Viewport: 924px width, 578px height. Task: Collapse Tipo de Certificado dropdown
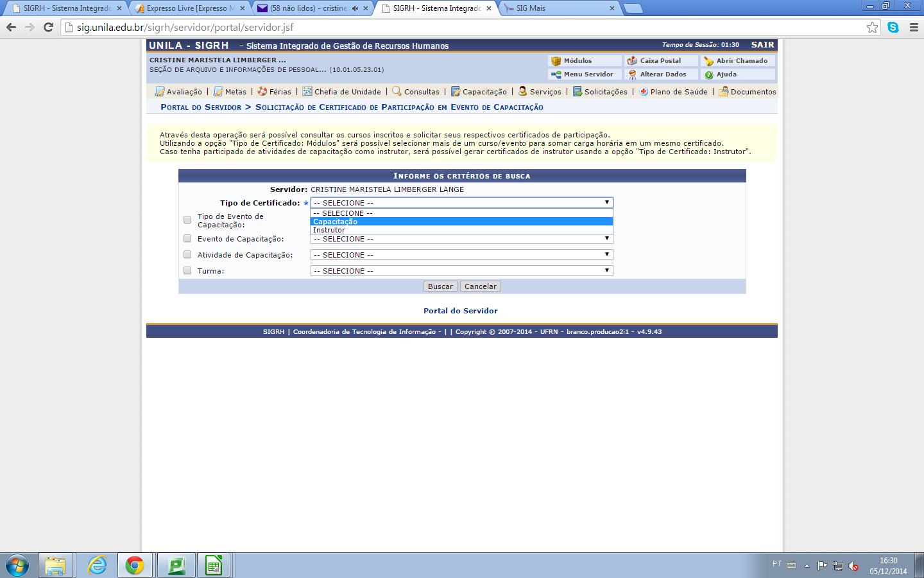tap(462, 202)
